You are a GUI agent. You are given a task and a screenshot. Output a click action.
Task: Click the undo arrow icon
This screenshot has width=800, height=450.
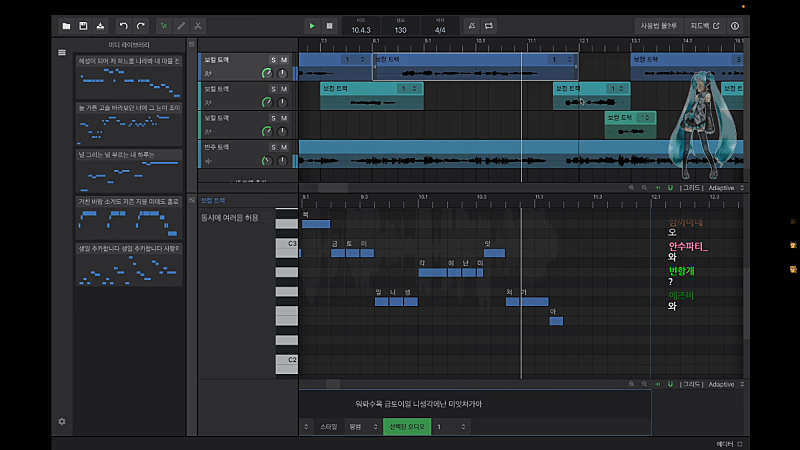123,25
